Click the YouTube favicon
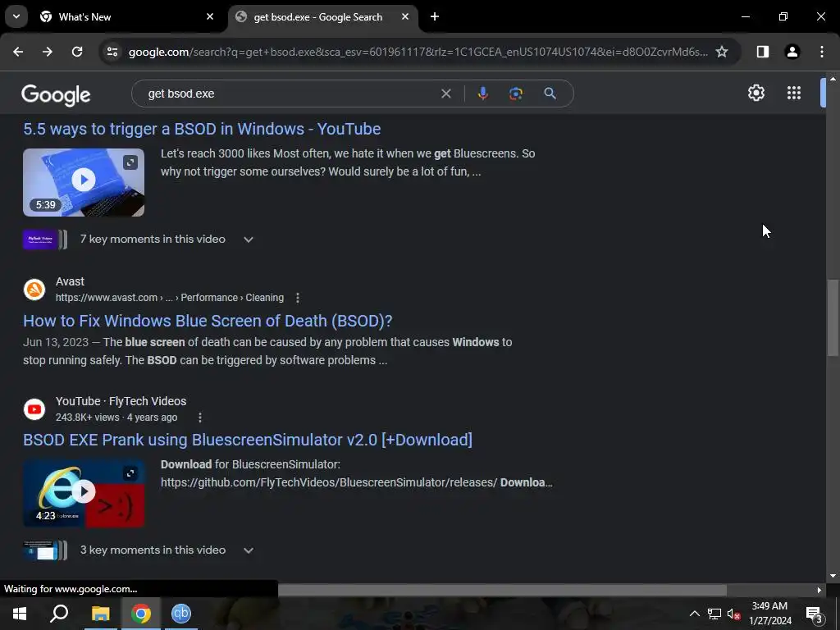This screenshot has height=630, width=840. (34, 409)
